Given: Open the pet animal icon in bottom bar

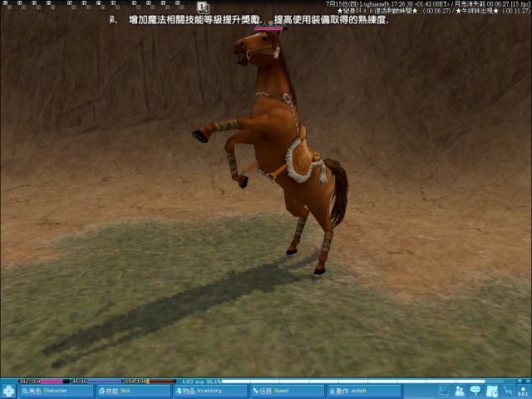Looking at the screenshot, I should [x=508, y=392].
